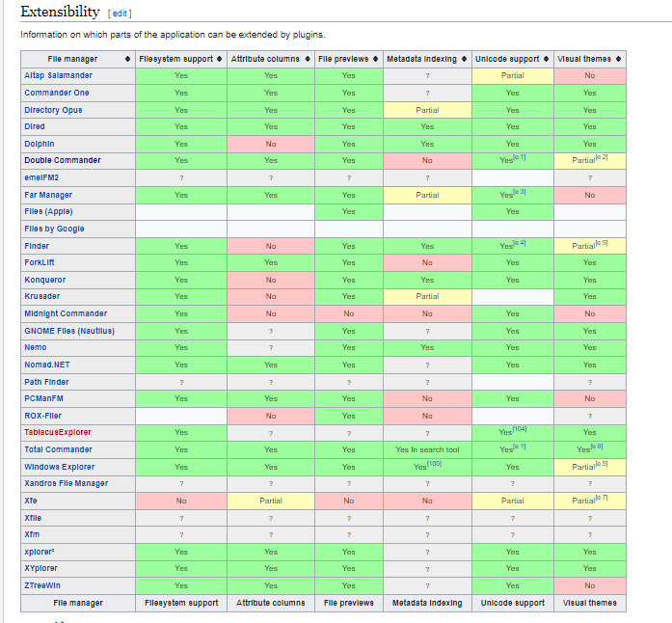Open footnote e 7 in Xfe row

pos(602,498)
